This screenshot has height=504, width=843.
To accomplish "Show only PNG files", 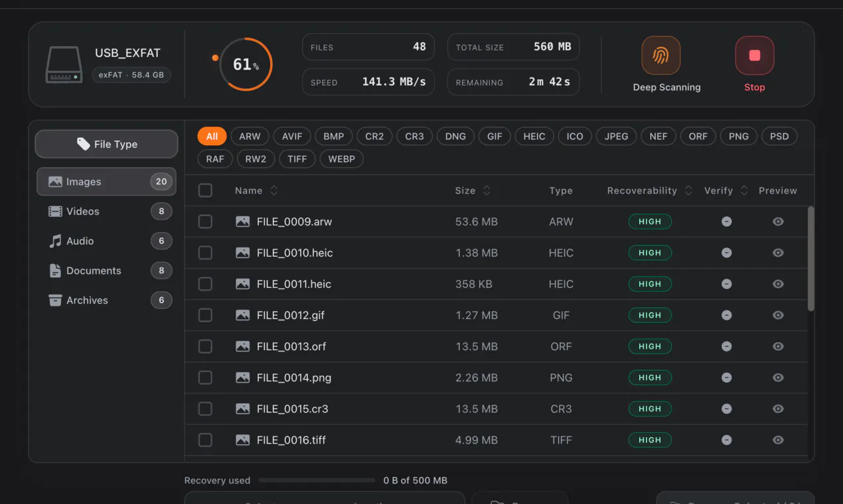I will [x=738, y=137].
